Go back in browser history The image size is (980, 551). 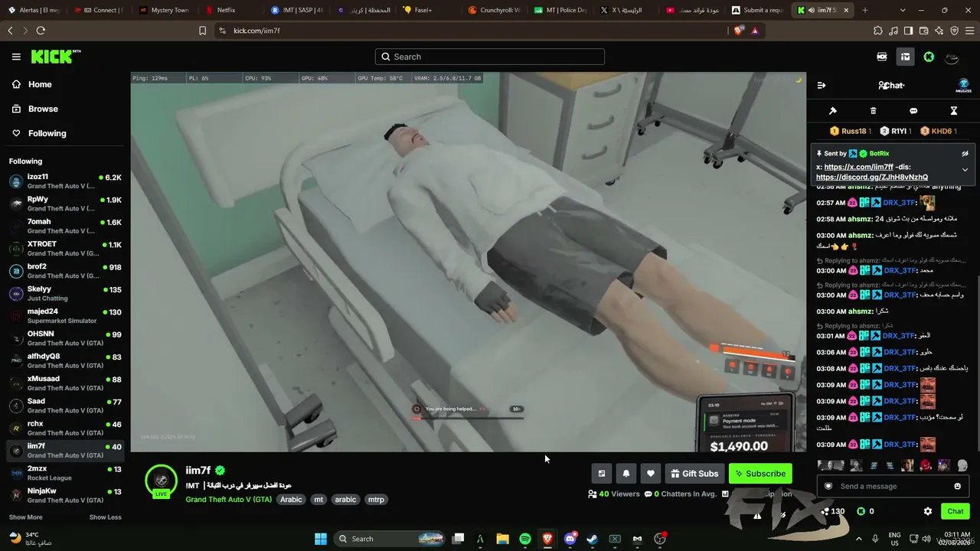pos(10,31)
